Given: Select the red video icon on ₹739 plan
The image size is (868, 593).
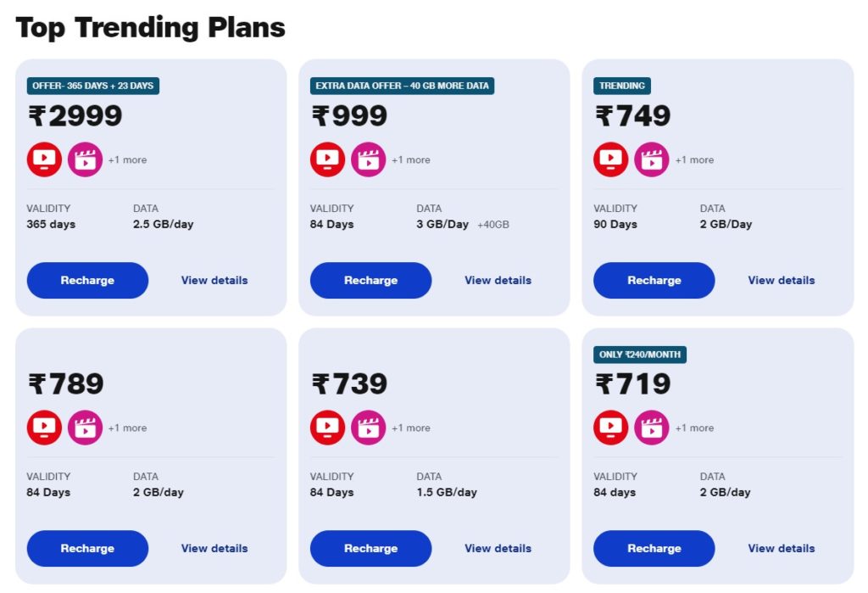Looking at the screenshot, I should [326, 428].
